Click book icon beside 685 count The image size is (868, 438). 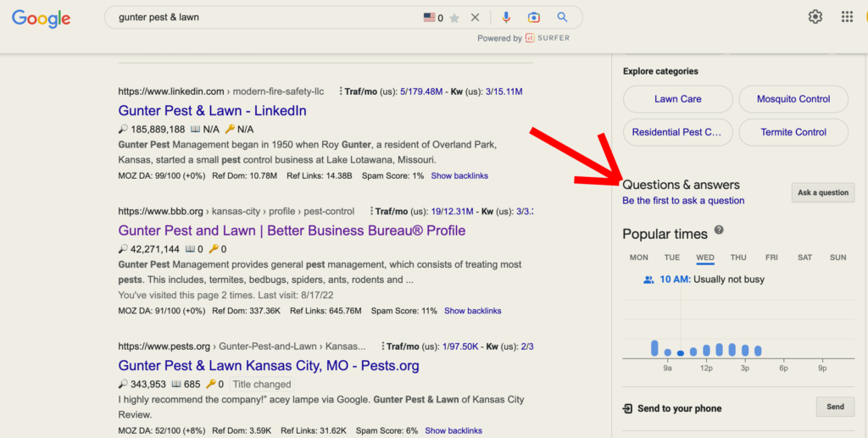[176, 384]
